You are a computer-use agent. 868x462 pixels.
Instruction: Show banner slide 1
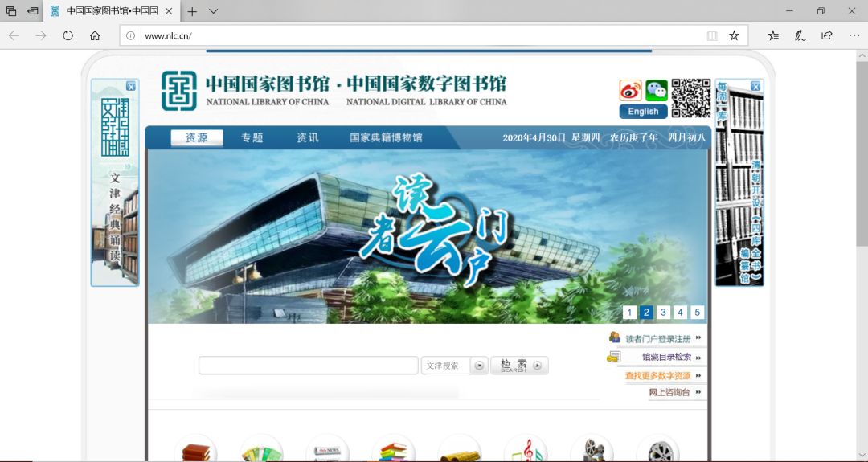(x=628, y=312)
